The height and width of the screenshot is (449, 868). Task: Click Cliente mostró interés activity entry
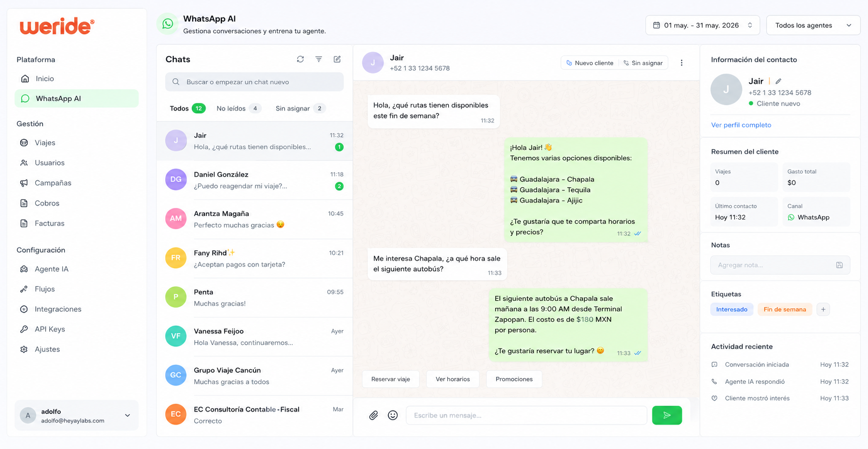point(780,398)
